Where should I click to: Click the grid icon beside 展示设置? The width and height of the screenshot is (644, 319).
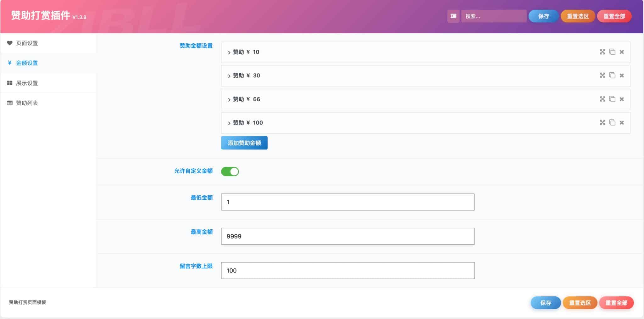(x=9, y=83)
